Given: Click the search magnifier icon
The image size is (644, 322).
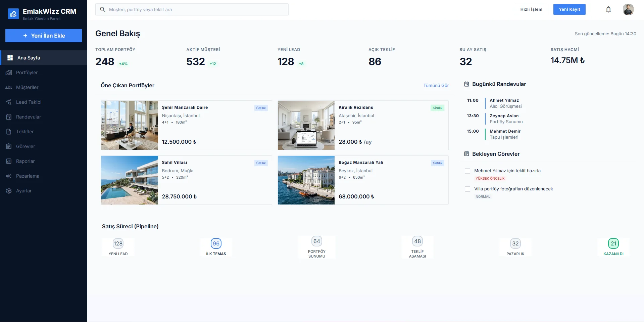Looking at the screenshot, I should pos(103,9).
